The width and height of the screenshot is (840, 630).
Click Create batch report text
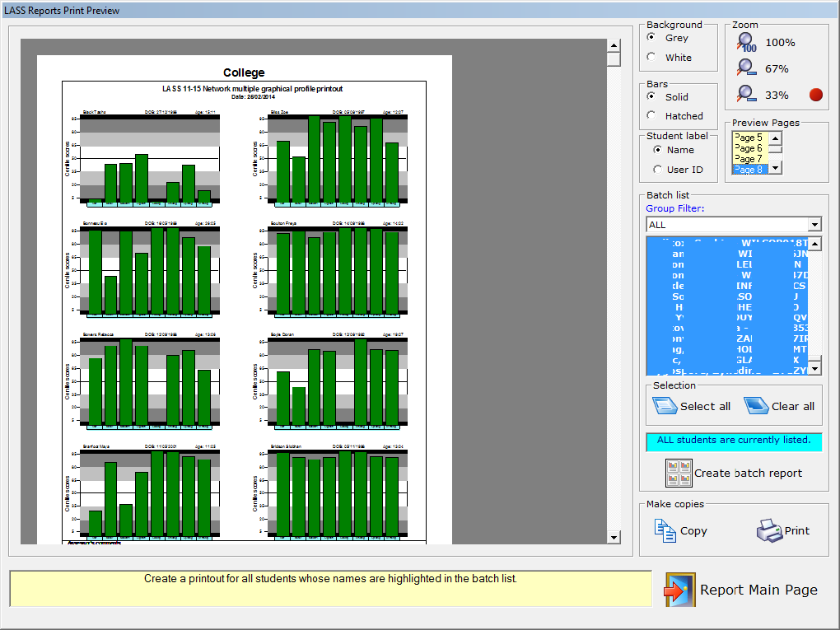click(x=748, y=473)
